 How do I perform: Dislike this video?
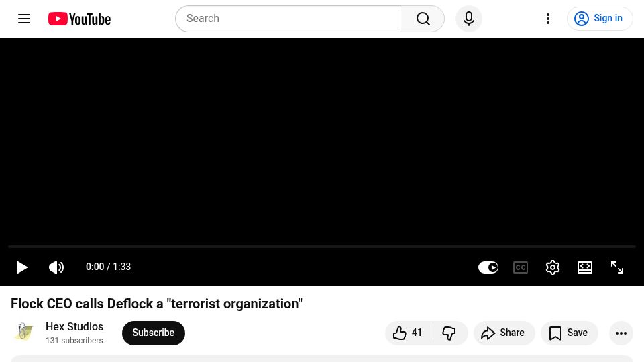click(x=449, y=333)
